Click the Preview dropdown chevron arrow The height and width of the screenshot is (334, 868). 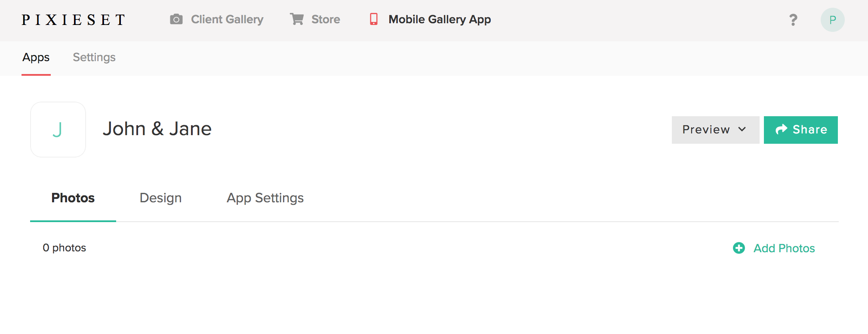click(742, 129)
